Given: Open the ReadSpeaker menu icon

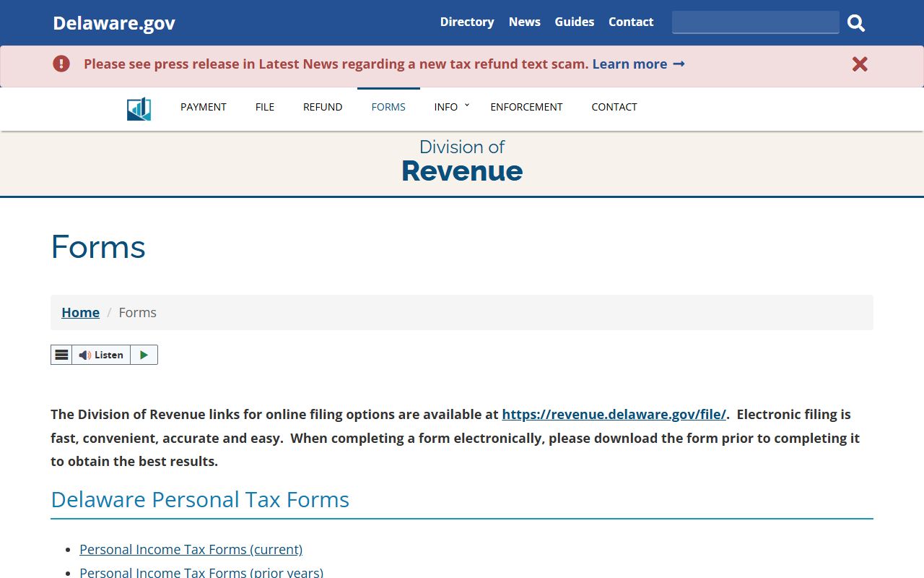Looking at the screenshot, I should [x=61, y=355].
